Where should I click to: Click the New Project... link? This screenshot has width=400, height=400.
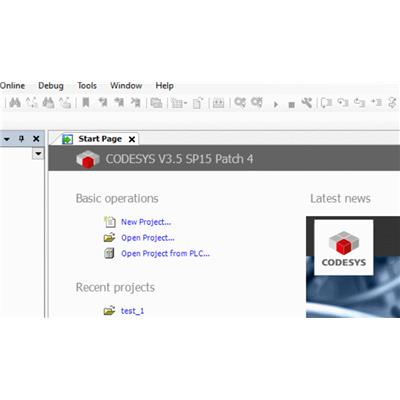coord(146,222)
